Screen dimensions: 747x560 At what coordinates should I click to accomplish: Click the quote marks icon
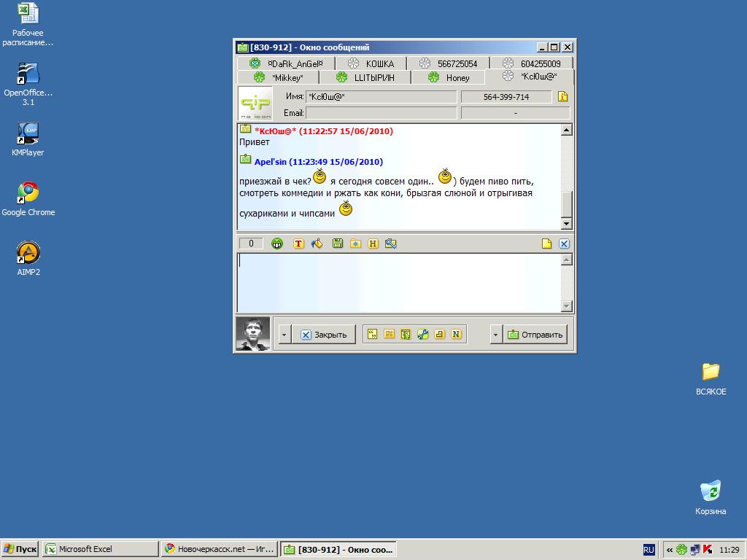point(373,334)
